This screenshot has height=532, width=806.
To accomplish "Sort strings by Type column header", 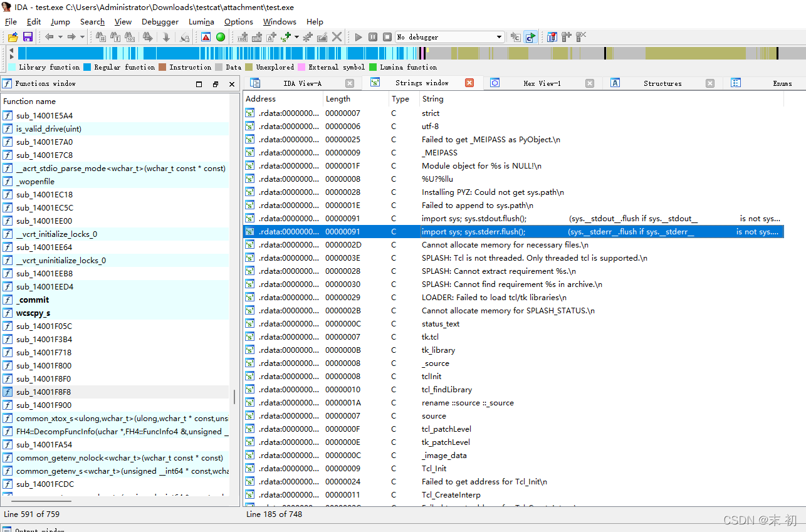I will click(x=404, y=99).
